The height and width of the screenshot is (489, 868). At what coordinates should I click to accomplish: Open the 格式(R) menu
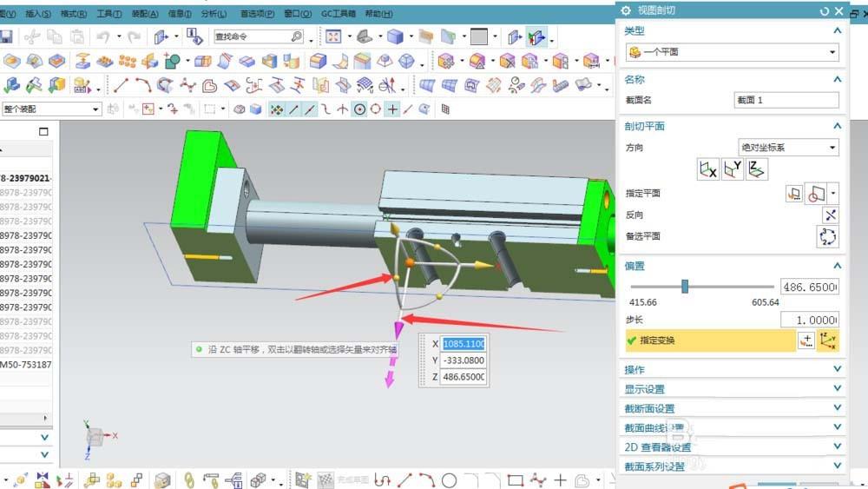(x=74, y=13)
